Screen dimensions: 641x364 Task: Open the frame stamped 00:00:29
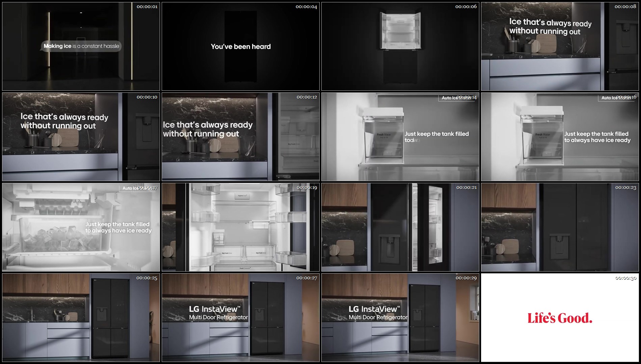click(x=400, y=318)
